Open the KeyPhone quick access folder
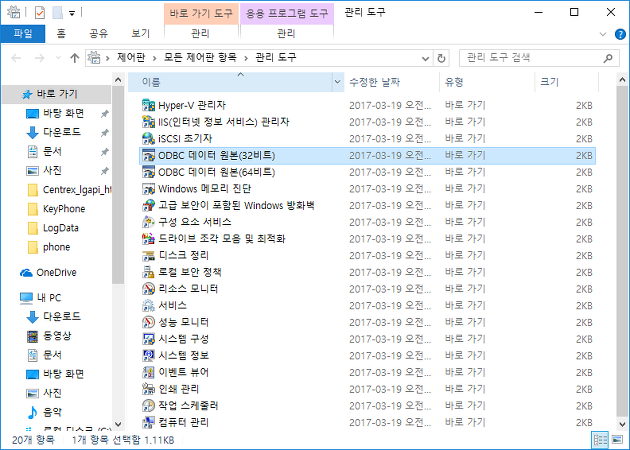The height and width of the screenshot is (450, 630). (56, 209)
